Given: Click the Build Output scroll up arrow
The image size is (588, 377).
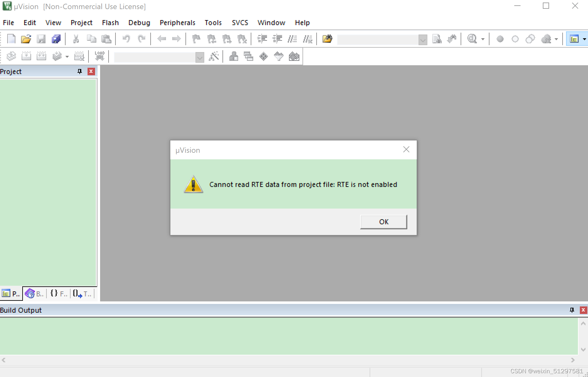Looking at the screenshot, I should (x=583, y=323).
